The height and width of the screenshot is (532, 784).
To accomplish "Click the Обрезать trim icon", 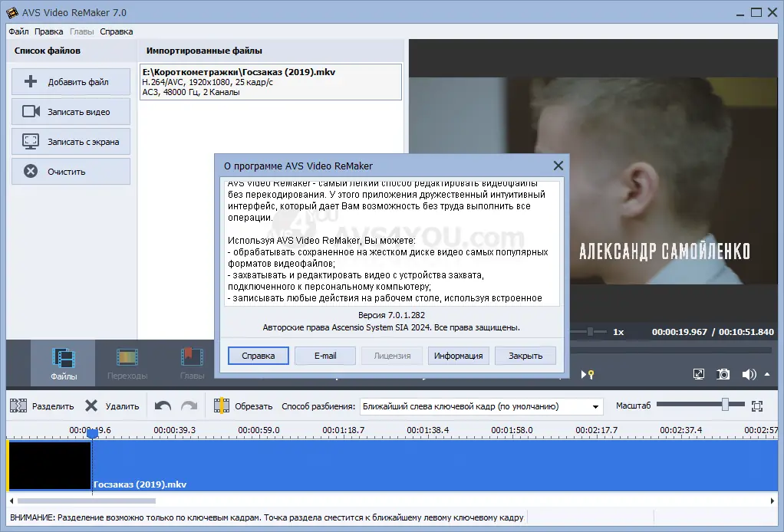I will pyautogui.click(x=222, y=406).
